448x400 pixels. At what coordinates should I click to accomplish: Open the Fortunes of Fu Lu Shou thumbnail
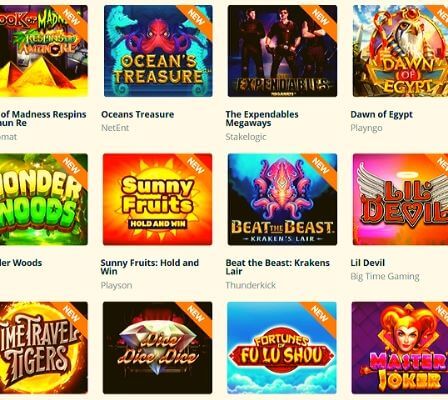click(282, 348)
